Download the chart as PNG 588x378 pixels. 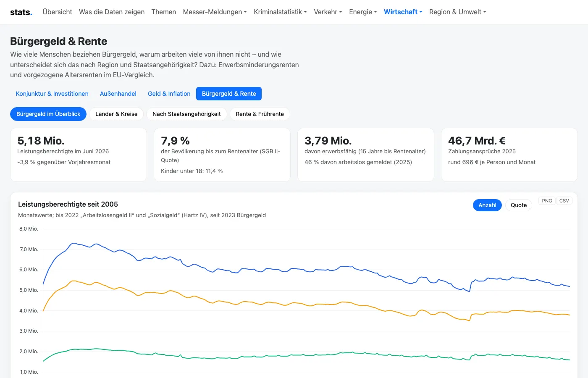coord(547,201)
